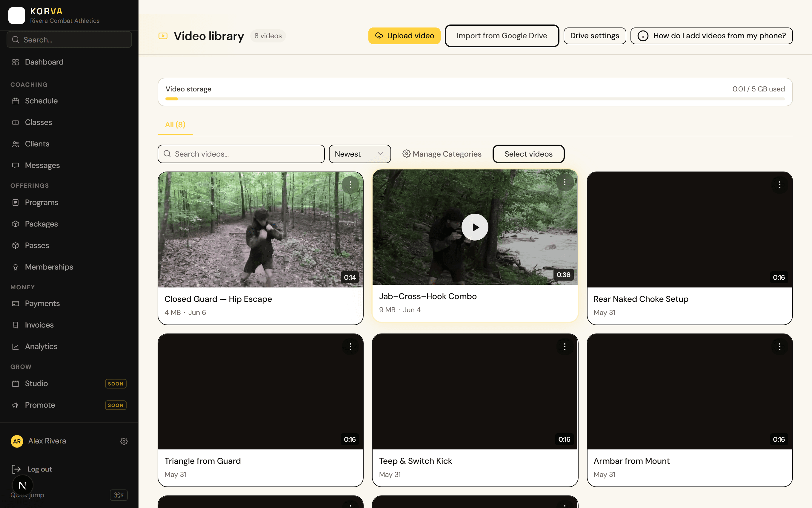This screenshot has height=508, width=812.
Task: Open the Rear Naked Choke Setup thumbnail
Action: [690, 230]
